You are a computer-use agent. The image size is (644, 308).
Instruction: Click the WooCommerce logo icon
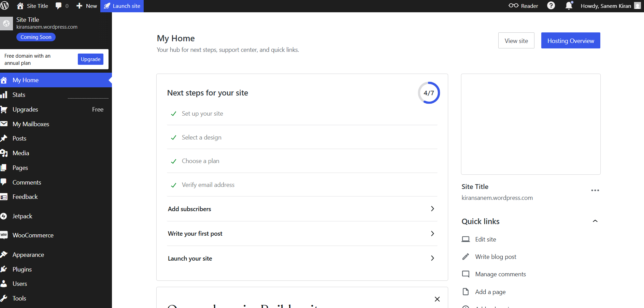pos(4,235)
